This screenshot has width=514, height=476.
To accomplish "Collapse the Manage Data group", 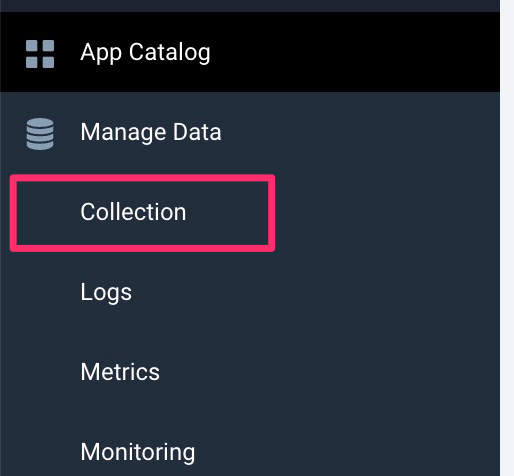I will tap(250, 132).
